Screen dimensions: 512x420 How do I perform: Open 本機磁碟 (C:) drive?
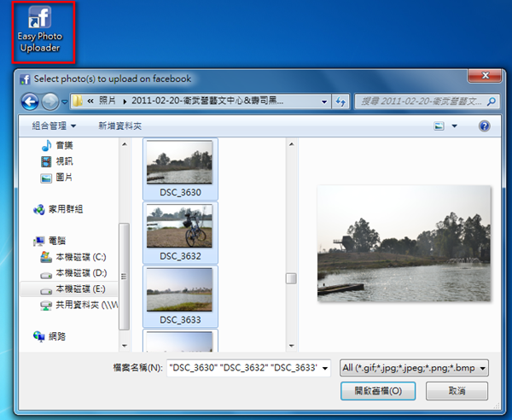coord(73,257)
